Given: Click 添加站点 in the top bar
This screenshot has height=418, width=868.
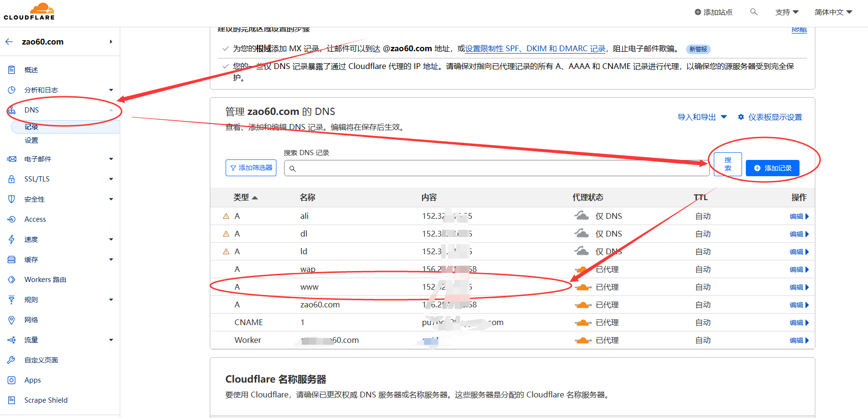Looking at the screenshot, I should (713, 12).
